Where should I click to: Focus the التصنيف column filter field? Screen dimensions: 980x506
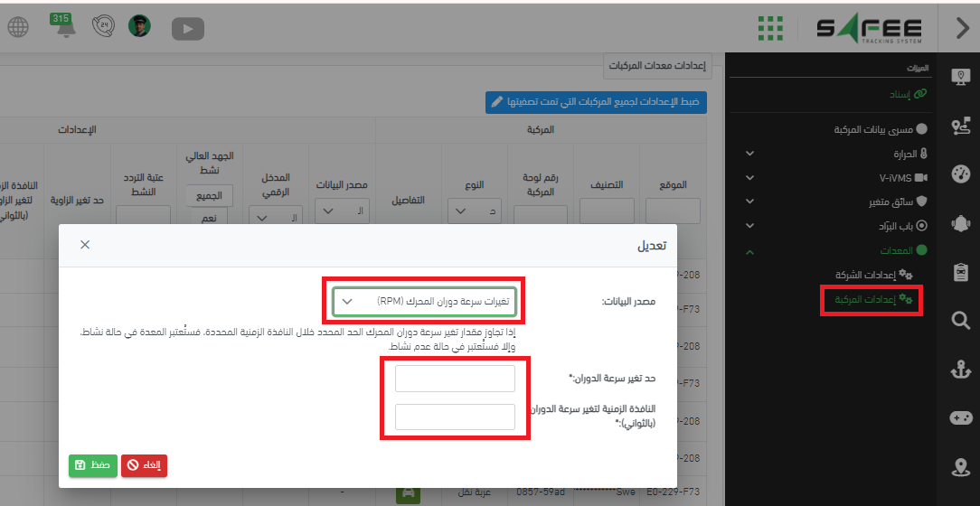(x=607, y=211)
